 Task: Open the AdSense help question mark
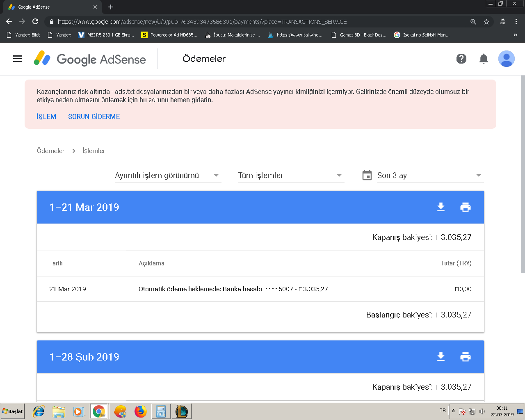point(461,59)
